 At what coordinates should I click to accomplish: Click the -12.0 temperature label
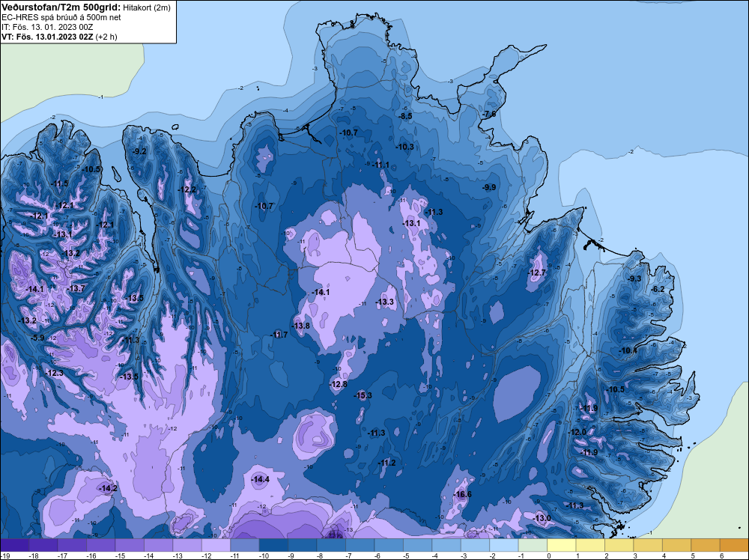577,432
